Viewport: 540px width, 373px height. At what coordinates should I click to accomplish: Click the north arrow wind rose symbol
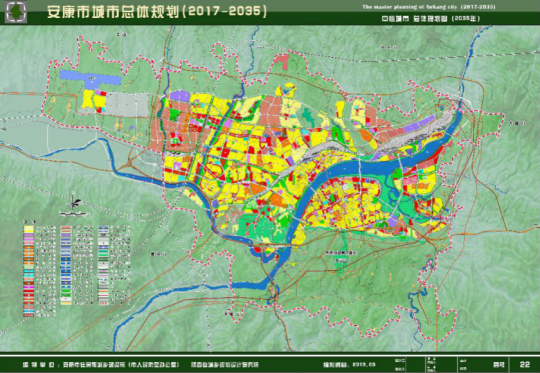73,203
